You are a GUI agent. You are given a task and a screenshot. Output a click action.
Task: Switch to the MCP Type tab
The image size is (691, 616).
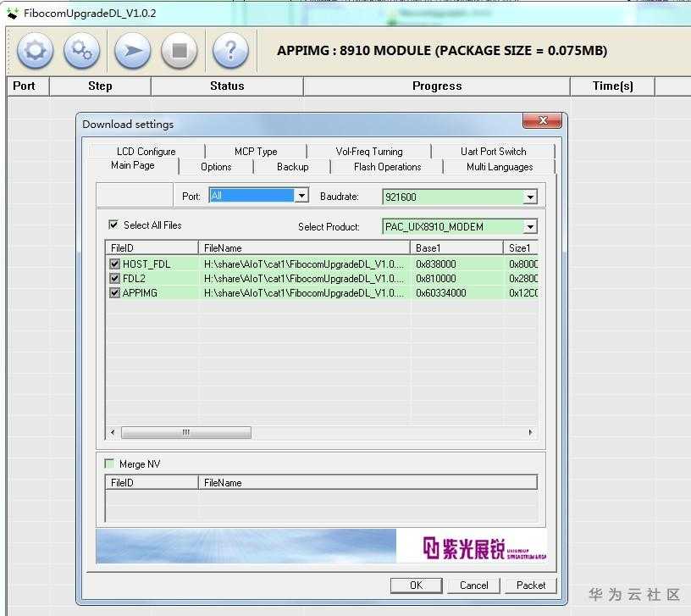256,151
